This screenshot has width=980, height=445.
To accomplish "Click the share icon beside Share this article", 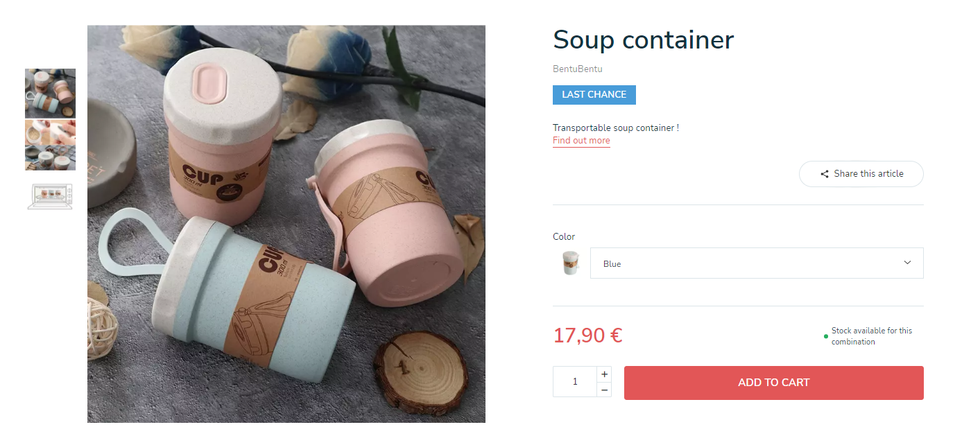I will tap(825, 174).
